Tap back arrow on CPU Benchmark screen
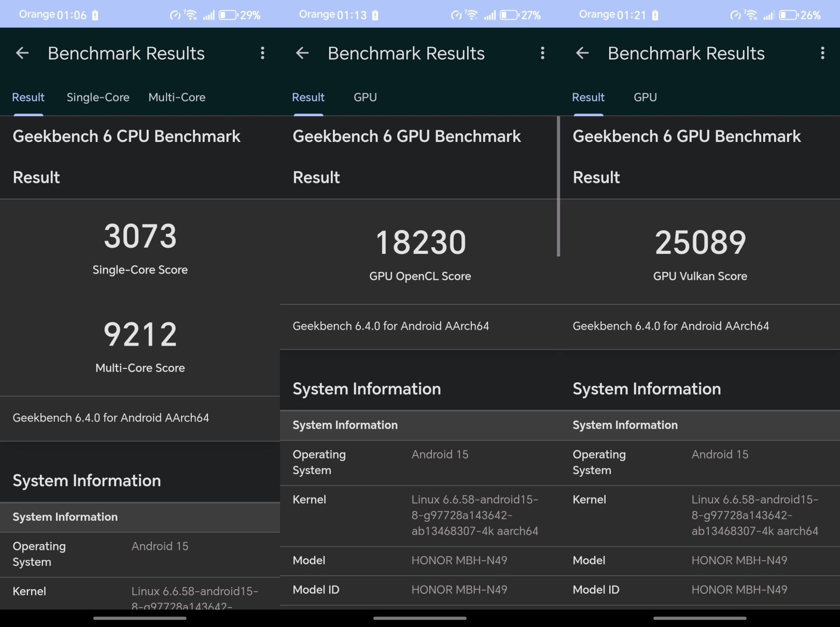 pos(22,53)
